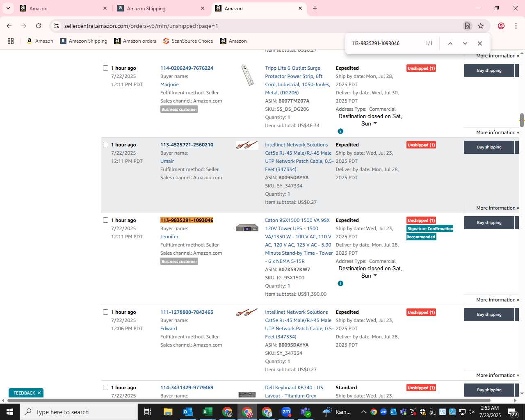Expand Destination closed dropdown in Jennifer's order
The image size is (525, 420).
click(370, 272)
